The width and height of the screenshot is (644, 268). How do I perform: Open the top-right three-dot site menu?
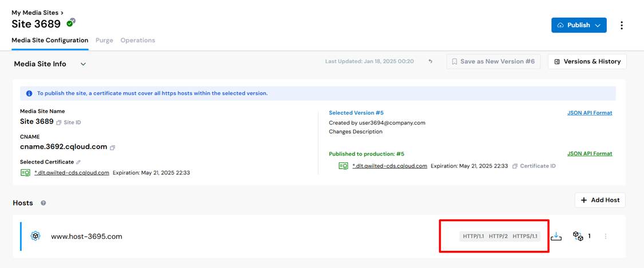(x=622, y=25)
